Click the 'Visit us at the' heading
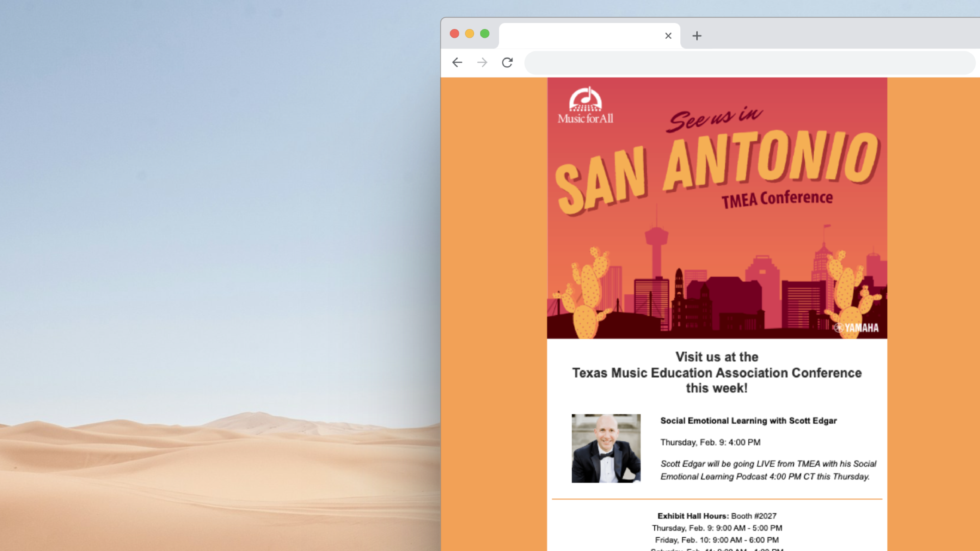980x551 pixels. click(717, 357)
